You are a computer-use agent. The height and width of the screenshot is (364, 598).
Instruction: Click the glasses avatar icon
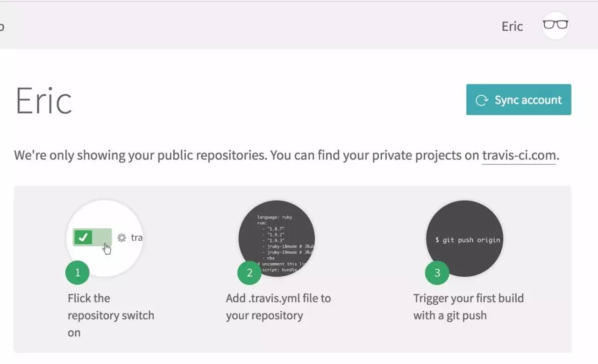(555, 25)
